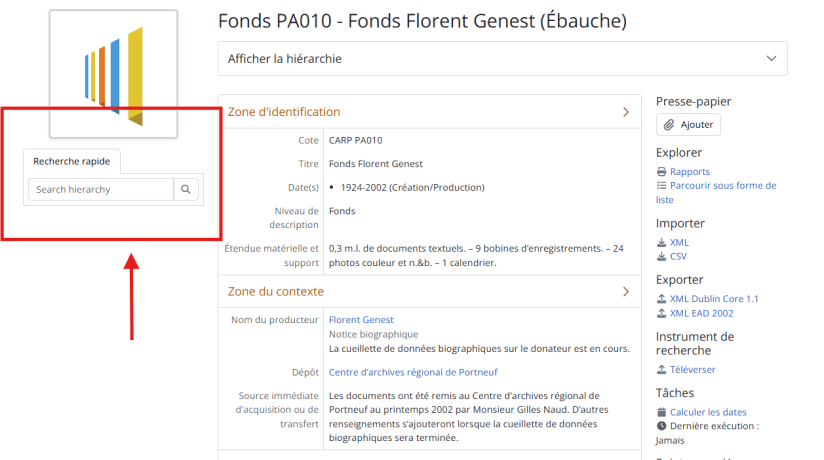Click the Téléverser upload icon

[x=661, y=370]
